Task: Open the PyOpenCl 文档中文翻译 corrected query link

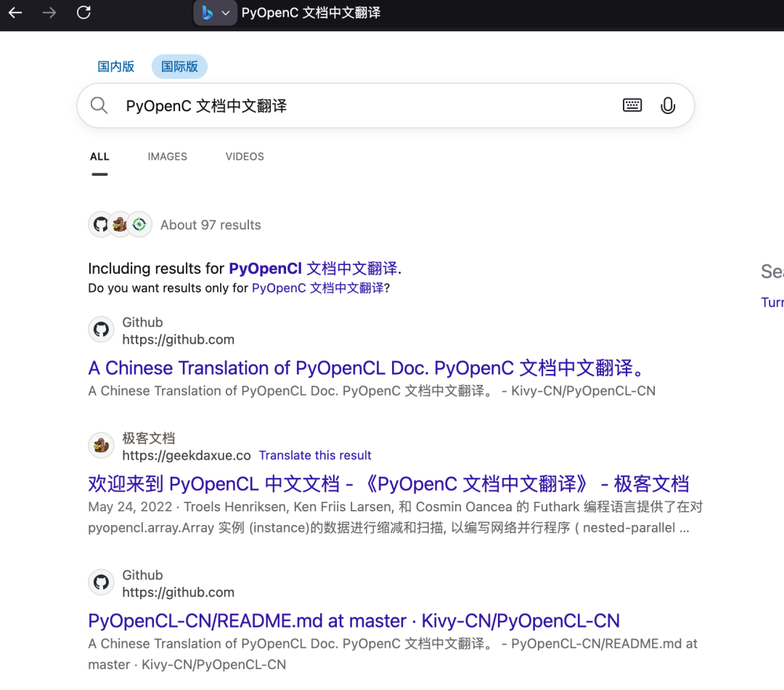Action: point(313,269)
